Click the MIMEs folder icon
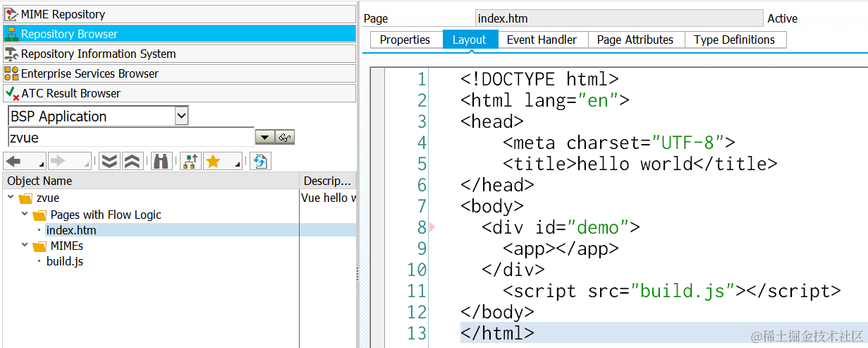 tap(39, 246)
